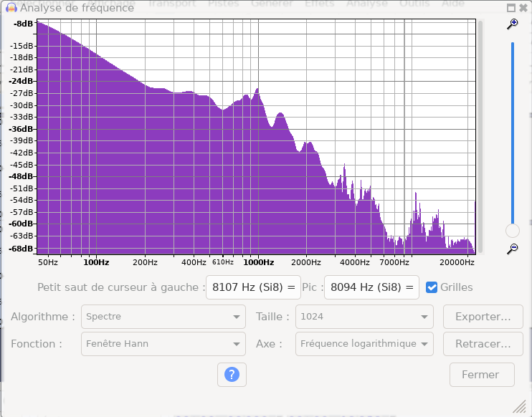Open the Transport menu behind the dialog

point(172,4)
